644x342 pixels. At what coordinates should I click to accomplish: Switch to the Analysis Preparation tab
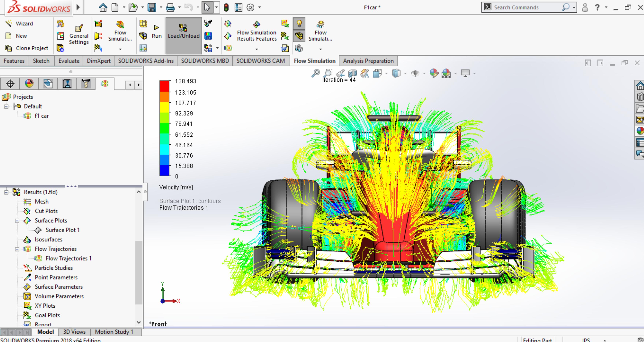point(368,61)
